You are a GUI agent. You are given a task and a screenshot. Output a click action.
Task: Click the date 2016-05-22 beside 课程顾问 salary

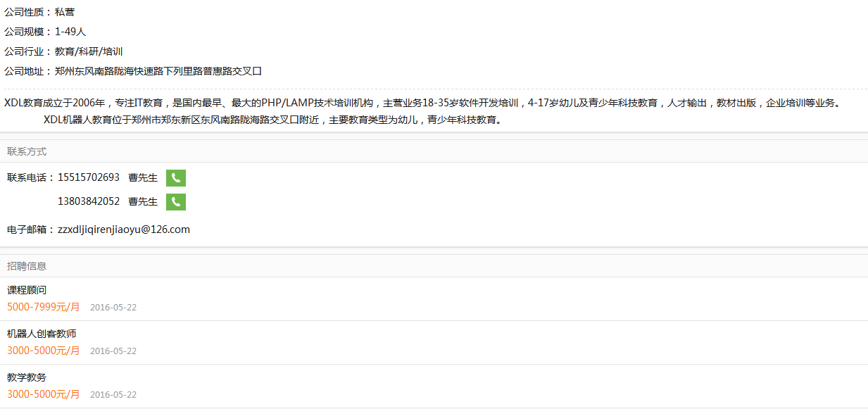(x=113, y=308)
